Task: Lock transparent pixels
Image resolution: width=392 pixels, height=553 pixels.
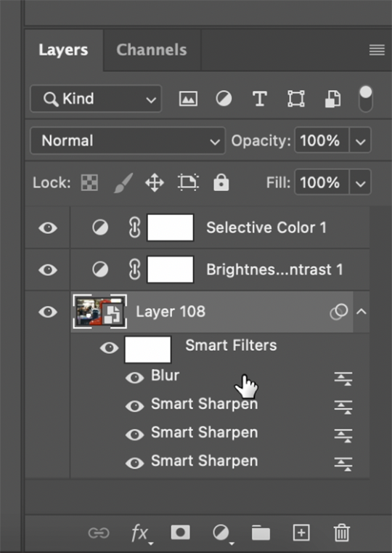Action: [89, 182]
